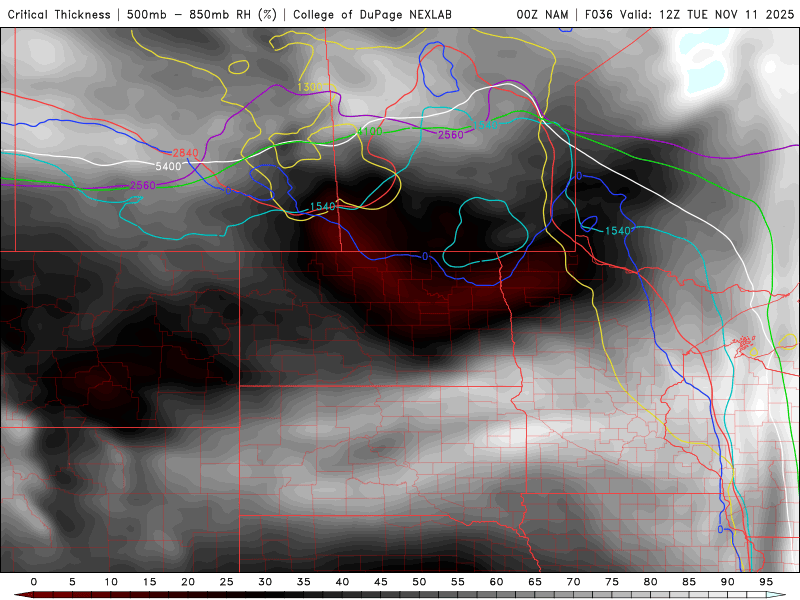800x600 pixels.
Task: Click the colorbar tick label "70"
Action: point(573,582)
